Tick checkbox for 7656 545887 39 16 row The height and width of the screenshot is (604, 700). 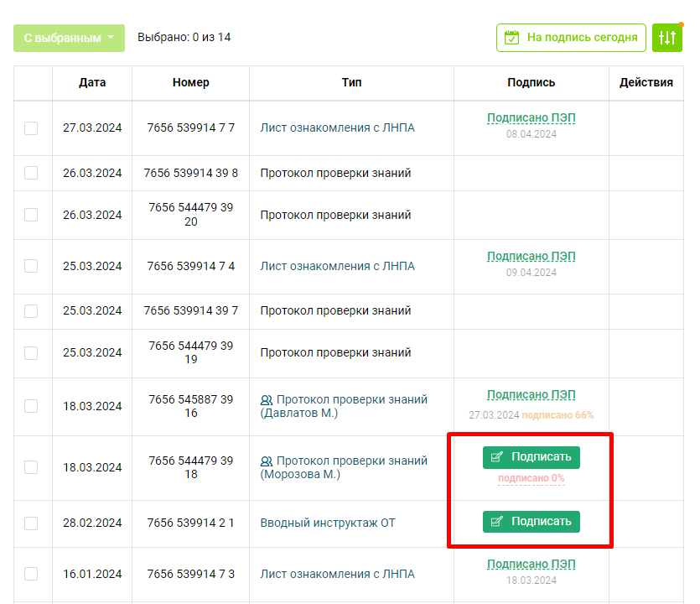click(31, 406)
